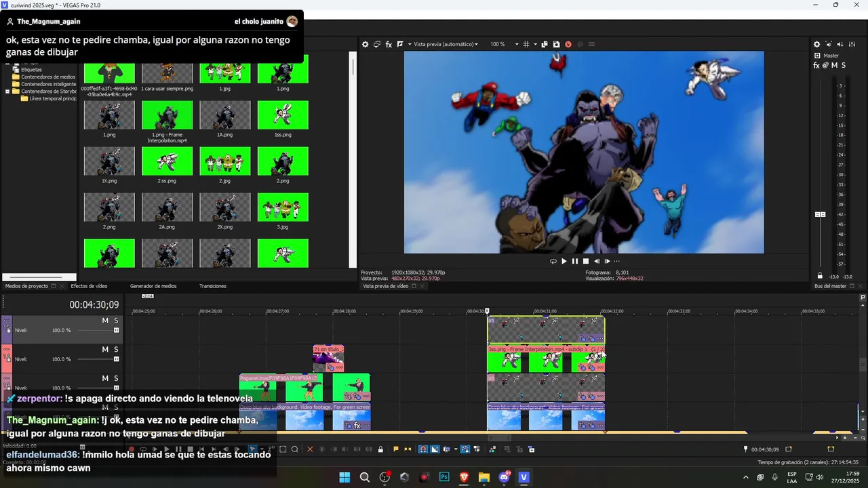
Task: Mute the Master bus with M
Action: pyautogui.click(x=834, y=65)
